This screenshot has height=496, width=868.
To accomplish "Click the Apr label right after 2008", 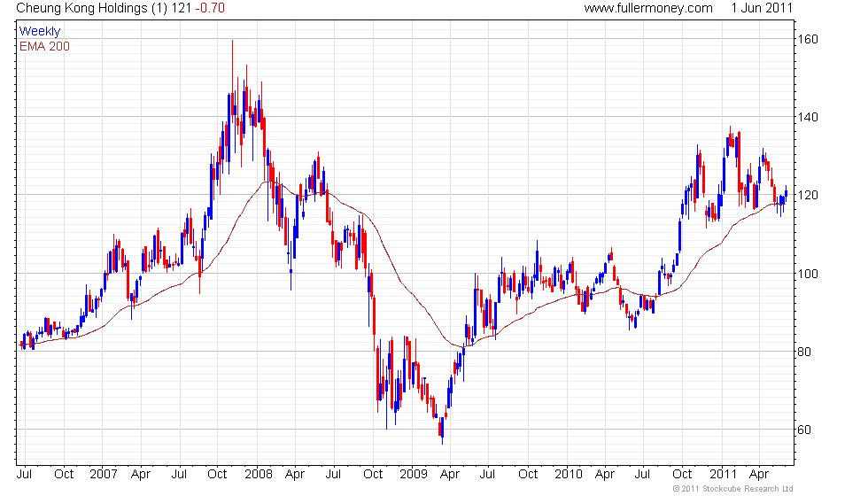I will coord(294,475).
